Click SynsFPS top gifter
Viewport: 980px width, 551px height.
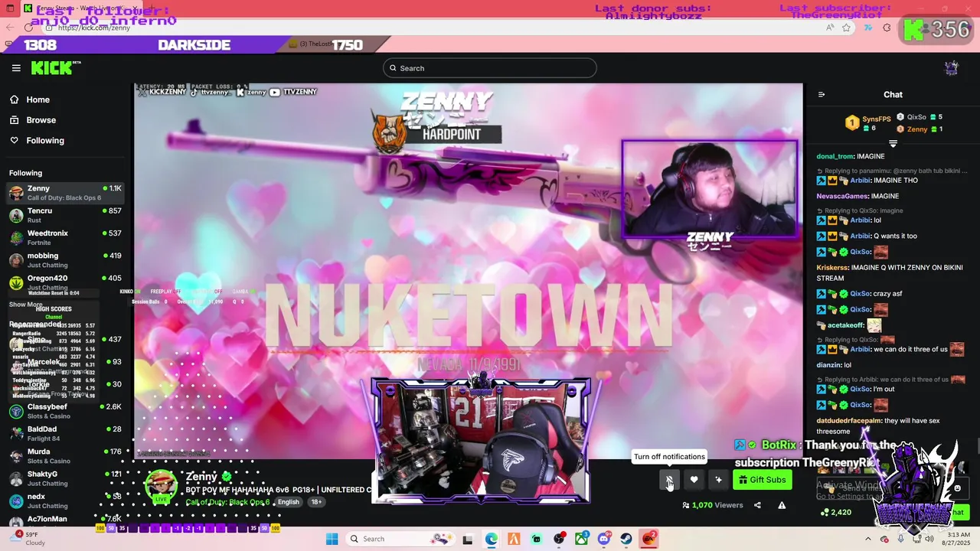[x=877, y=119]
